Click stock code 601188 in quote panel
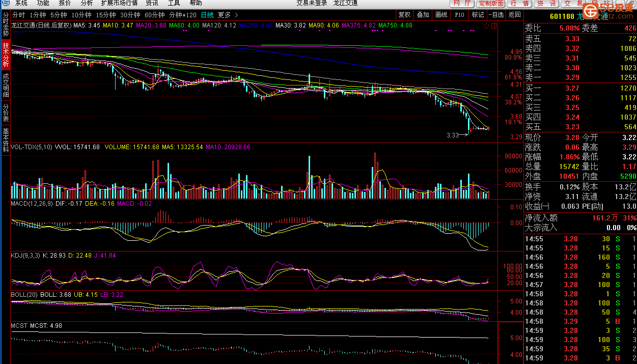Screen dimensions: 637x364 click(x=562, y=17)
